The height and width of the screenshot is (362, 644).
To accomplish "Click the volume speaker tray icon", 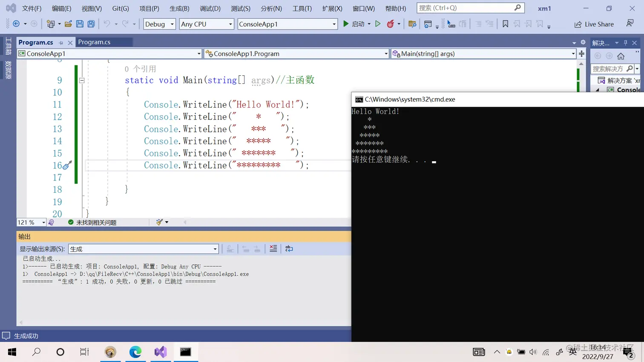I will tap(533, 352).
